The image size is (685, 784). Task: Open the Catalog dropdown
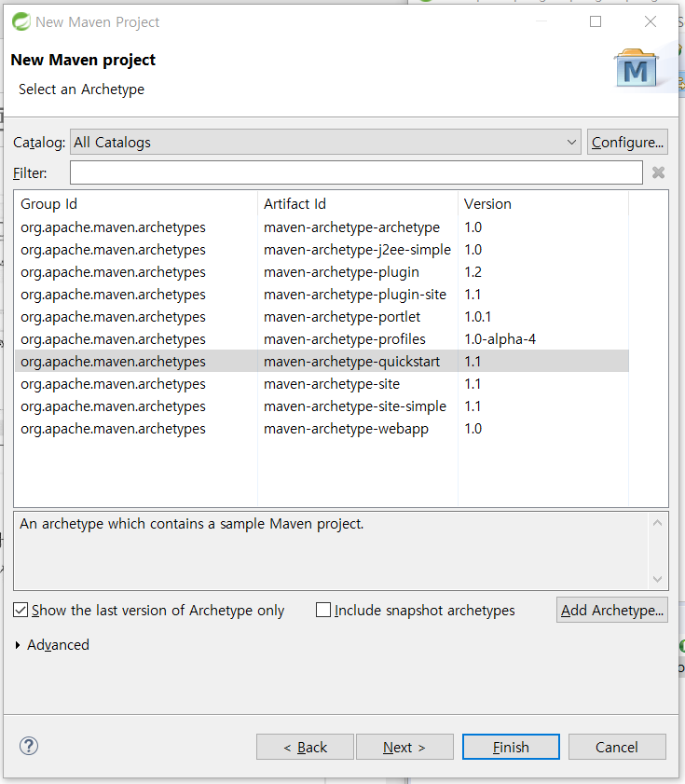coord(325,142)
